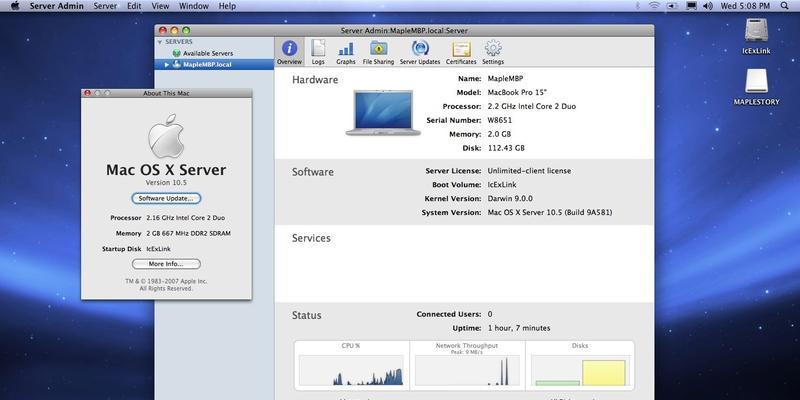Click the Unlimited-client license value
The height and width of the screenshot is (400, 800).
point(529,171)
